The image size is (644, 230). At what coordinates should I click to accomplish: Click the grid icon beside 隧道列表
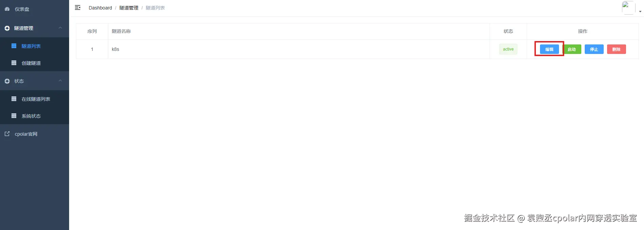coord(14,46)
